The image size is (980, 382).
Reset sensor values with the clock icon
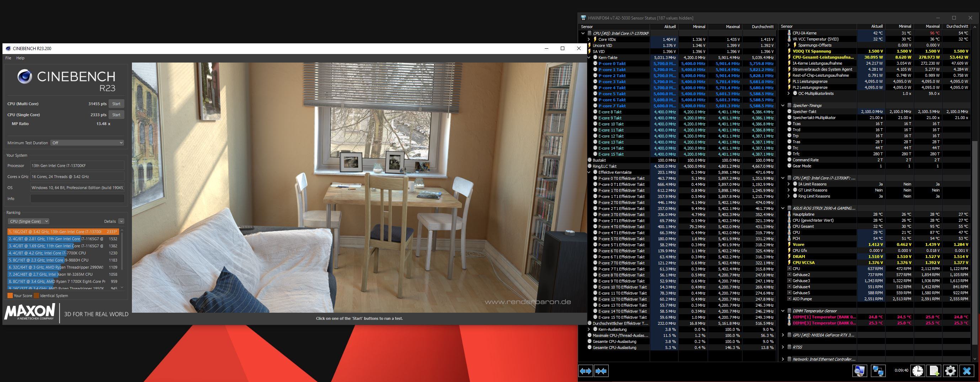point(918,371)
